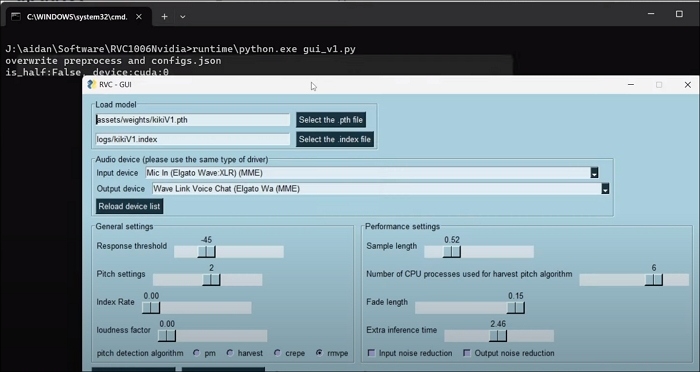Click the Pitch settings slider handle
Screen dimensions: 700x372
tap(211, 280)
